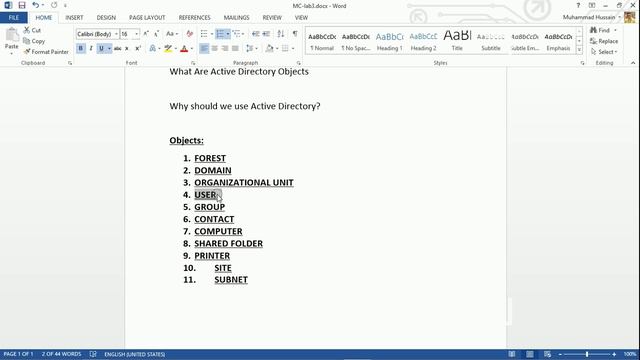Screen dimensions: 640x360
Task: Click the zoom slider handle
Action: (x=587, y=354)
